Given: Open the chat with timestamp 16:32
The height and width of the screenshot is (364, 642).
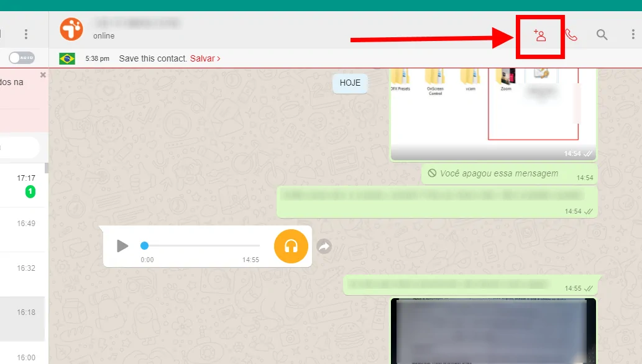Looking at the screenshot, I should pos(22,274).
